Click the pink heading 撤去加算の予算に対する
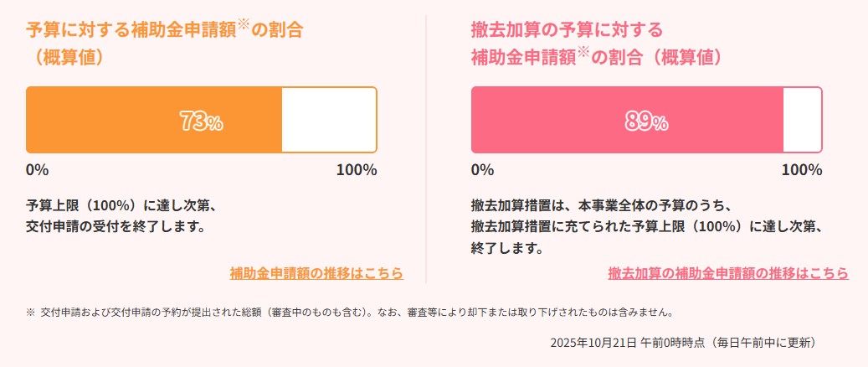The width and height of the screenshot is (868, 367). pyautogui.click(x=567, y=30)
